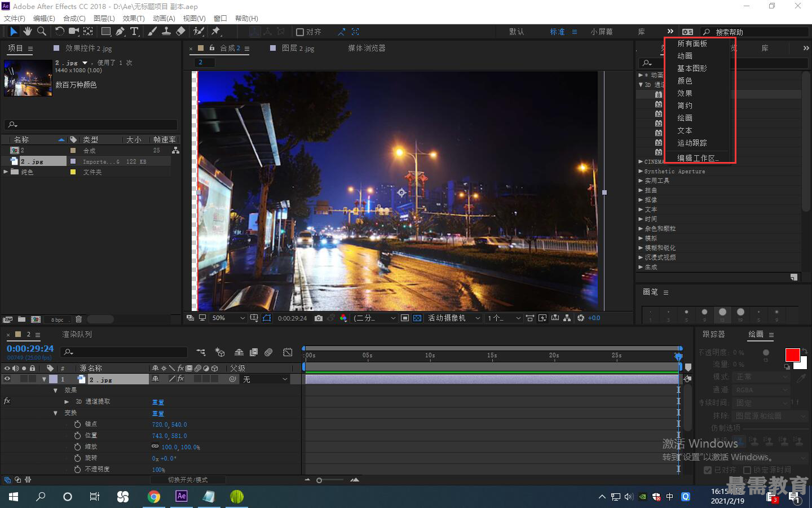812x508 pixels.
Task: Open parent 无 dropdown for 2.jpg layer
Action: pos(265,379)
